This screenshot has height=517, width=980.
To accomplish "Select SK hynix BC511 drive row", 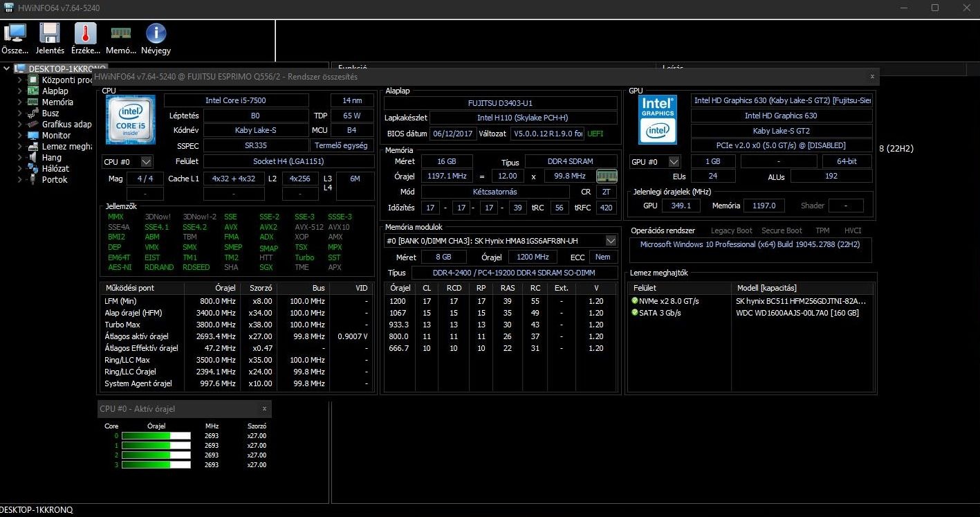I will [750, 301].
